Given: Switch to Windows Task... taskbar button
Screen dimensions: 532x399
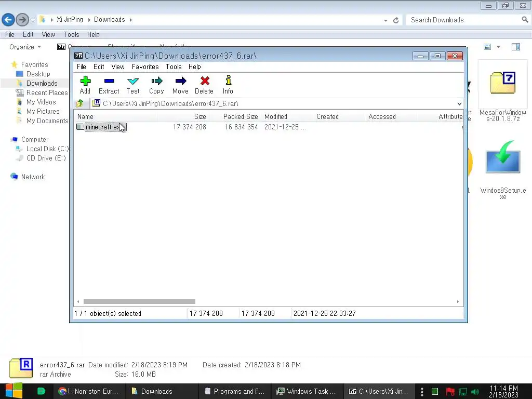Looking at the screenshot, I should point(307,391).
